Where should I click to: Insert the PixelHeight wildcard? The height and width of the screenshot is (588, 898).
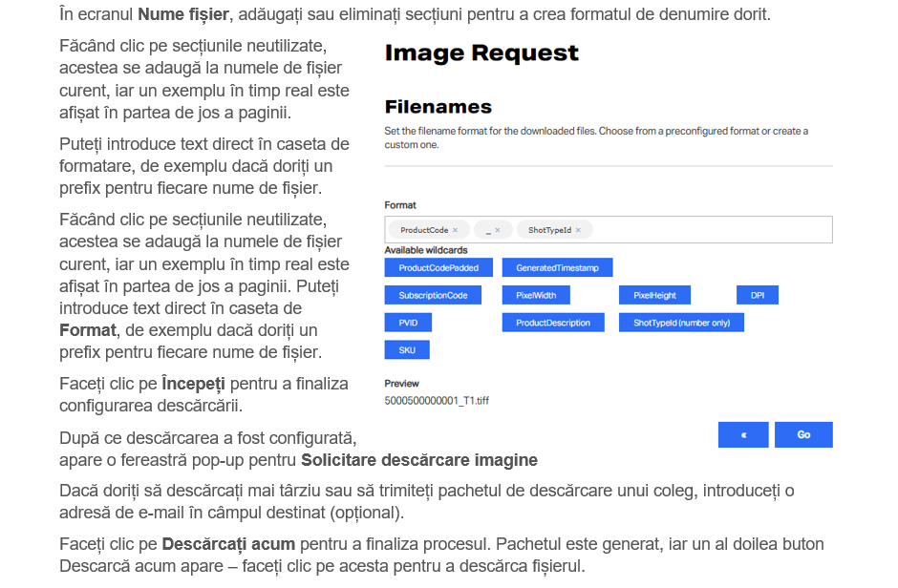[654, 296]
